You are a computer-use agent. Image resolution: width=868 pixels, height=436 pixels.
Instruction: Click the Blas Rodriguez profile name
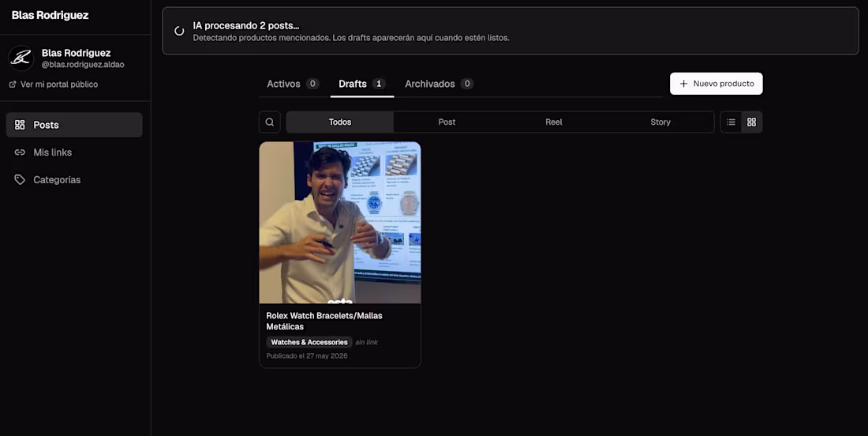pos(77,53)
